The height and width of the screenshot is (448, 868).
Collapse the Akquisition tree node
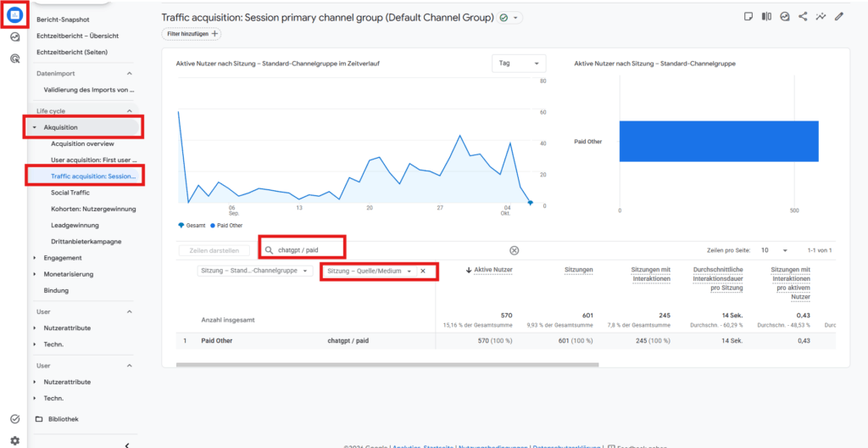[34, 127]
